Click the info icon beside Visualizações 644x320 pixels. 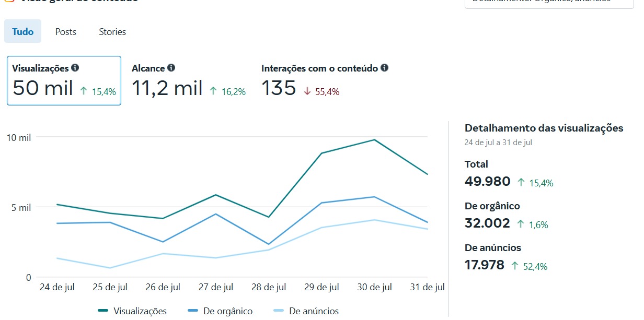pyautogui.click(x=75, y=68)
